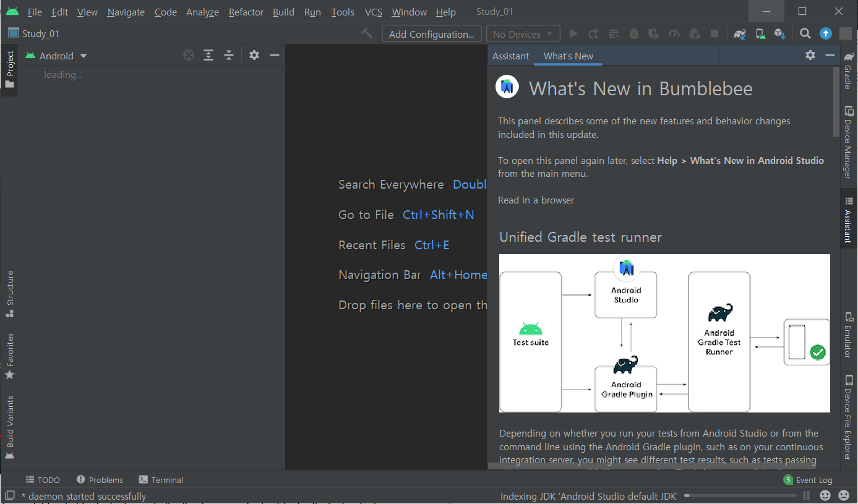The width and height of the screenshot is (858, 504).
Task: Open the Refactor menu
Action: pyautogui.click(x=246, y=12)
